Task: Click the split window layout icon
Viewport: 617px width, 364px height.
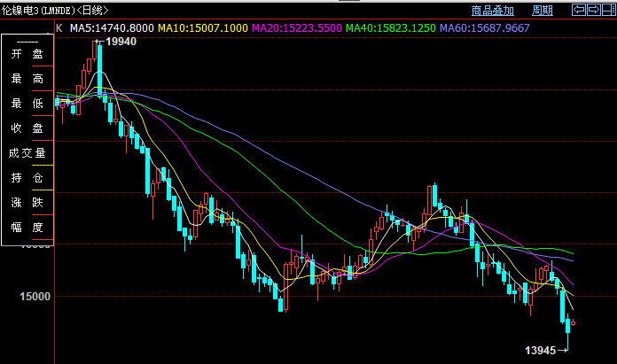Action: tap(607, 11)
